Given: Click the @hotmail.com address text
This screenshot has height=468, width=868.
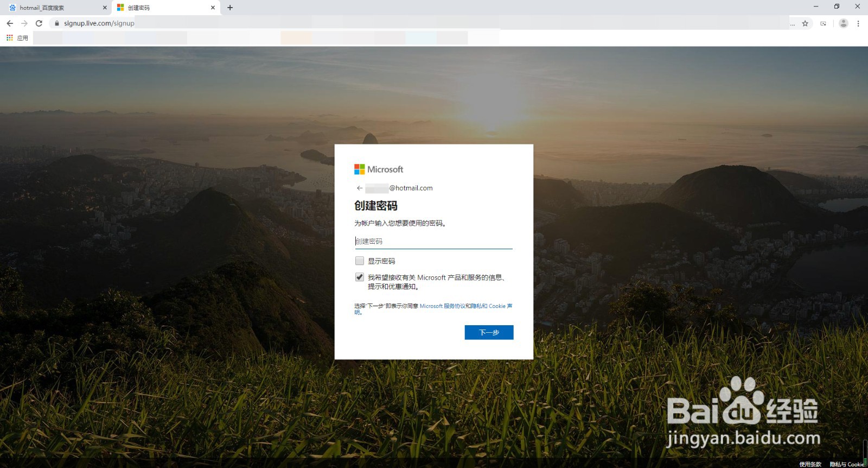Looking at the screenshot, I should pos(411,188).
